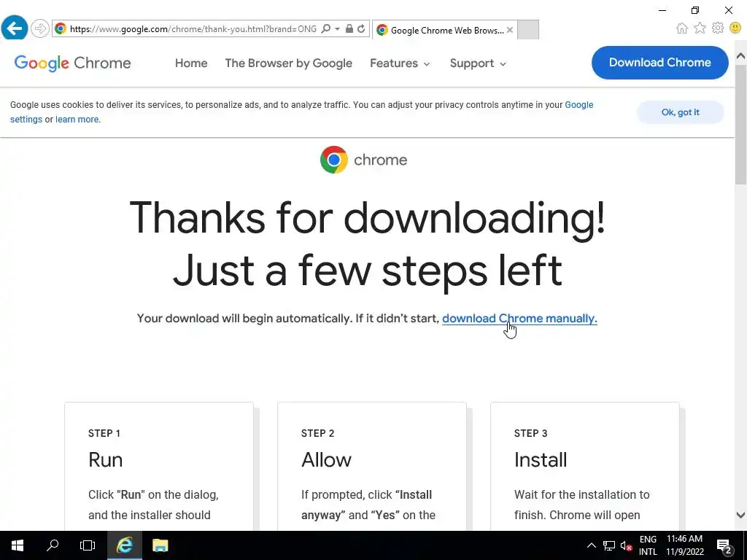
Task: Go to the Home nav item
Action: pos(191,63)
